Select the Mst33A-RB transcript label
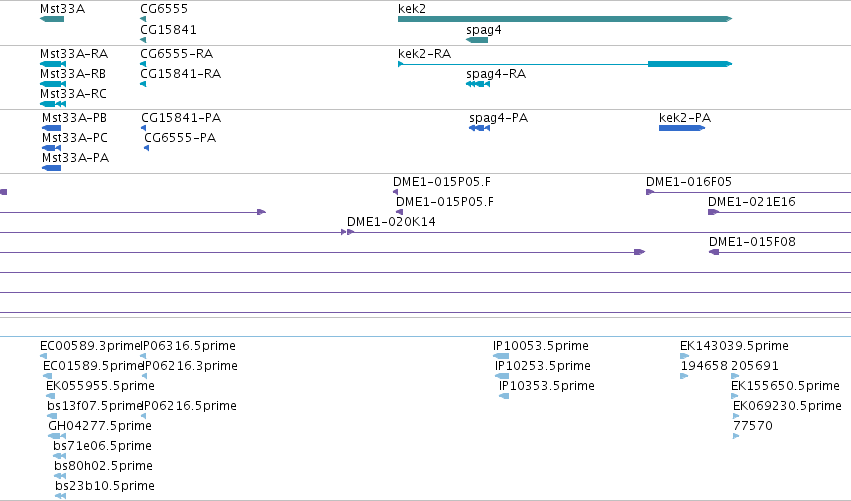The image size is (851, 501). (73, 74)
